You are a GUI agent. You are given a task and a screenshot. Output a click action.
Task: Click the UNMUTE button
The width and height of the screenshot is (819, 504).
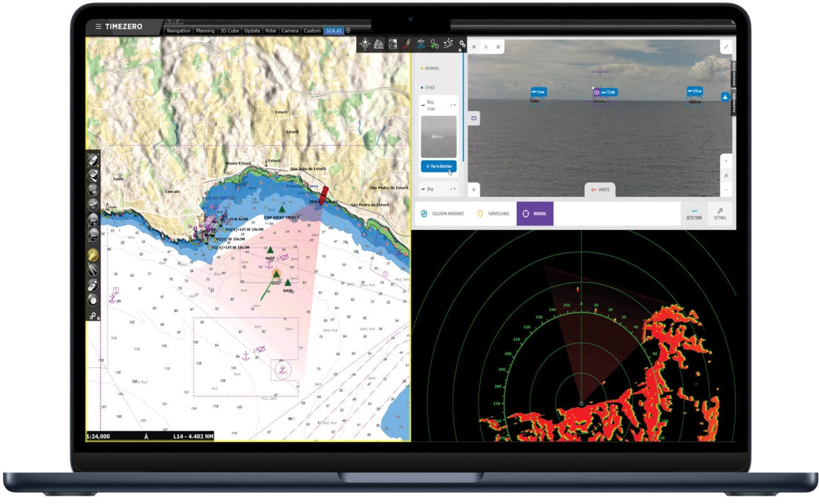pyautogui.click(x=601, y=190)
